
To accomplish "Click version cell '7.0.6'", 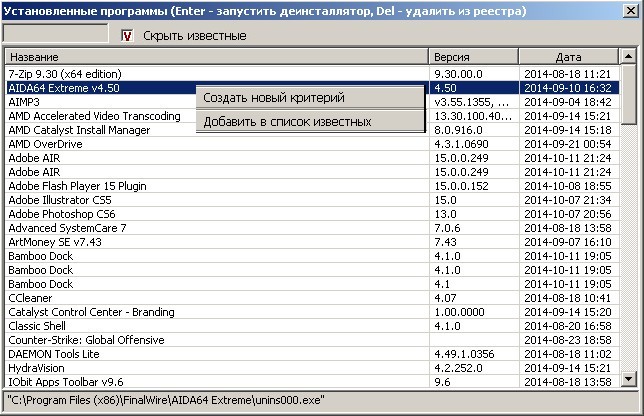I will [474, 228].
